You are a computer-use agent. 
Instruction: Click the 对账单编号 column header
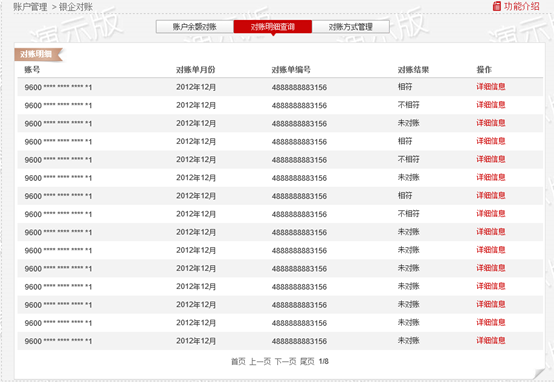[x=291, y=70]
